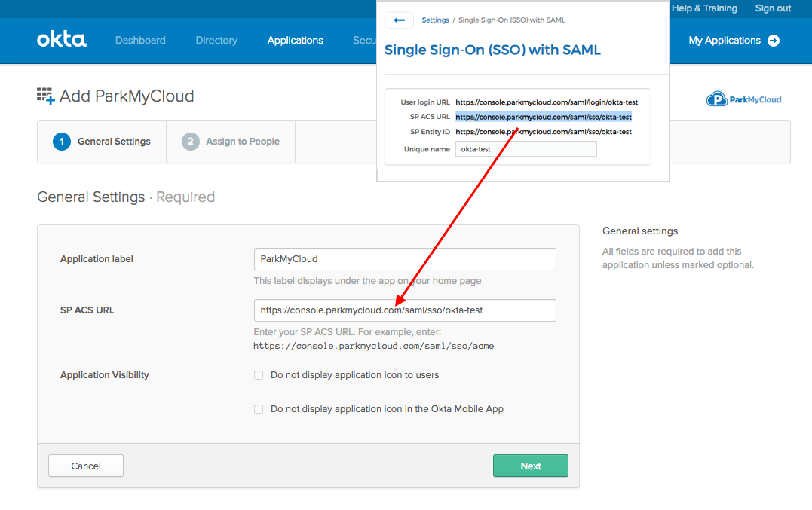Click the Okta logo

coord(62,40)
